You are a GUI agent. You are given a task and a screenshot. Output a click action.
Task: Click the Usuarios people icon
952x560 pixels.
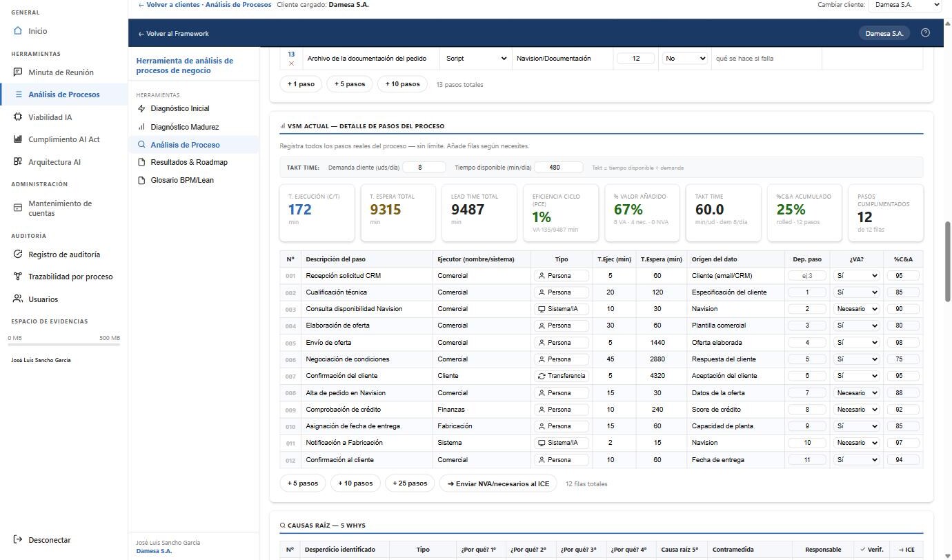(x=18, y=299)
